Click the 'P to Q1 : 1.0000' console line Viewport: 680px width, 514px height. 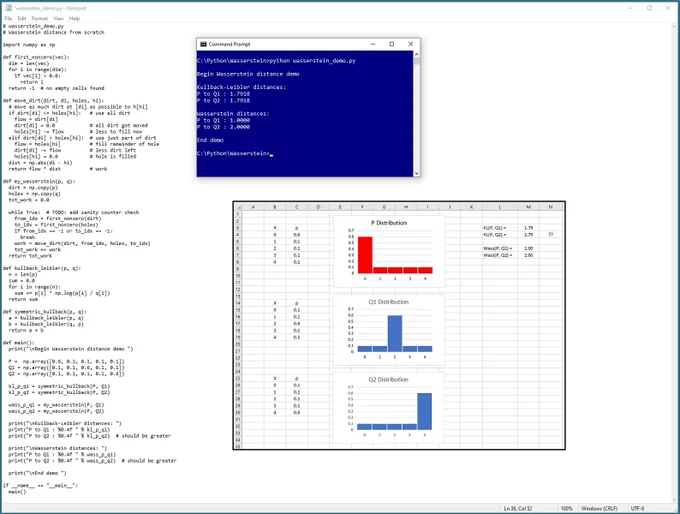coord(223,120)
